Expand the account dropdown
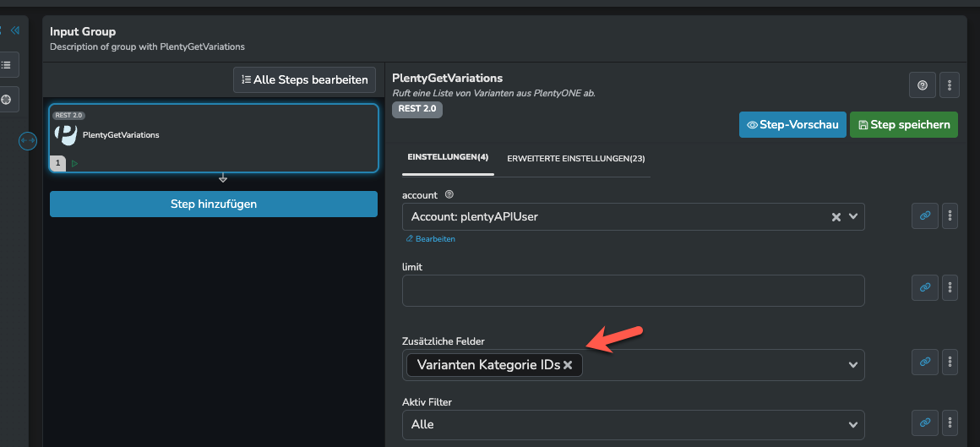Image resolution: width=980 pixels, height=447 pixels. coord(853,217)
